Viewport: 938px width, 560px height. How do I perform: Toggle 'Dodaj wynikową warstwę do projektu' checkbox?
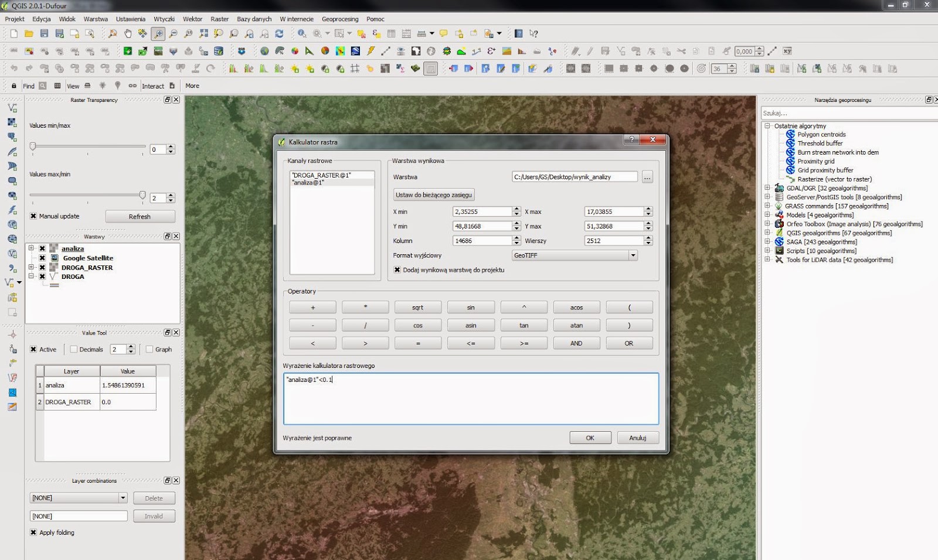[397, 270]
